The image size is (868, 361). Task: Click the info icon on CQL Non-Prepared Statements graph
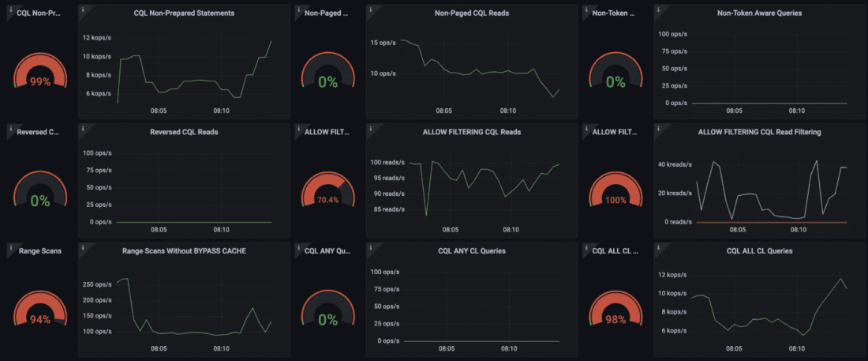tap(83, 8)
